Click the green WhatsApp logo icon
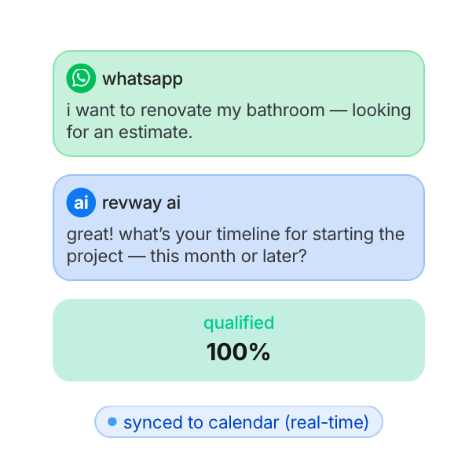Screen dimensions: 476x474 81,78
